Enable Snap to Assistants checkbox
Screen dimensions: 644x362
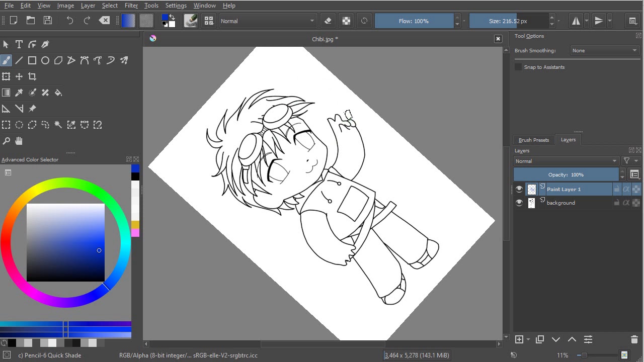[x=518, y=67]
